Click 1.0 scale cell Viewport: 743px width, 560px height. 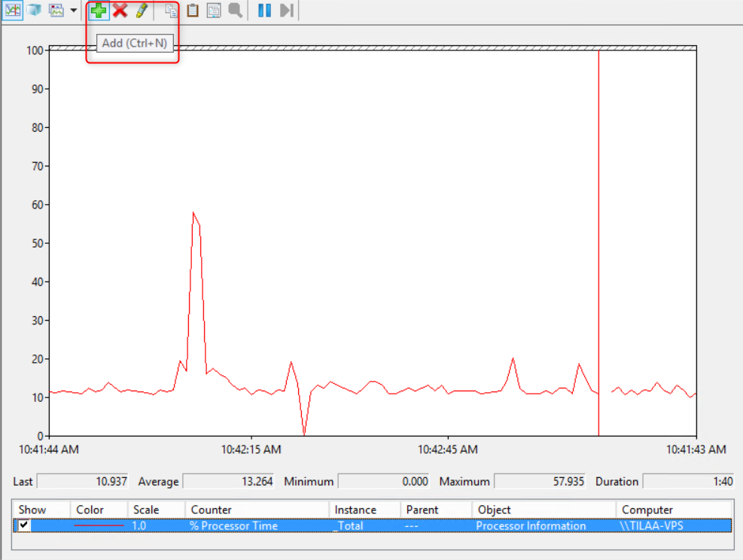[x=139, y=525]
